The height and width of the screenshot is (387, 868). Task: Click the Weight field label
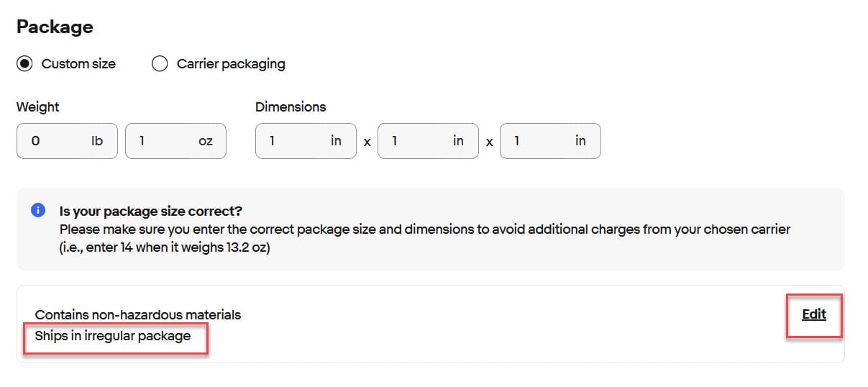[x=37, y=107]
